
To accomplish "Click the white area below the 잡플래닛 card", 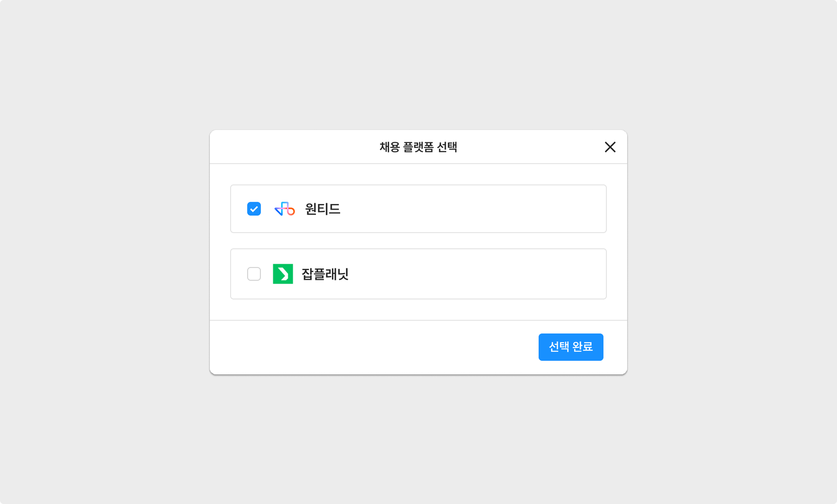I will (418, 310).
